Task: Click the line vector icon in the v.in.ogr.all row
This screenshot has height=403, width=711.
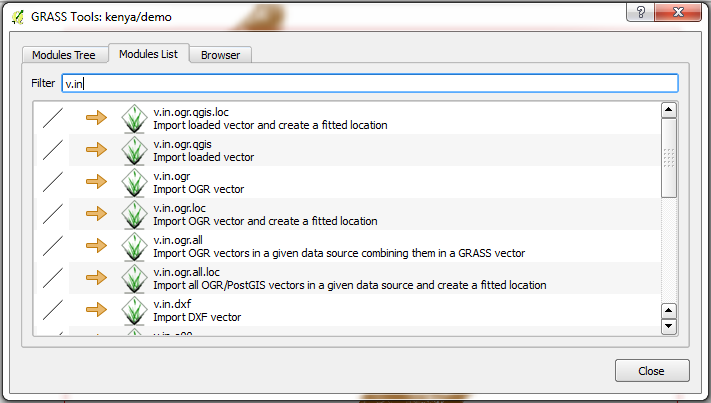Action: (x=53, y=246)
